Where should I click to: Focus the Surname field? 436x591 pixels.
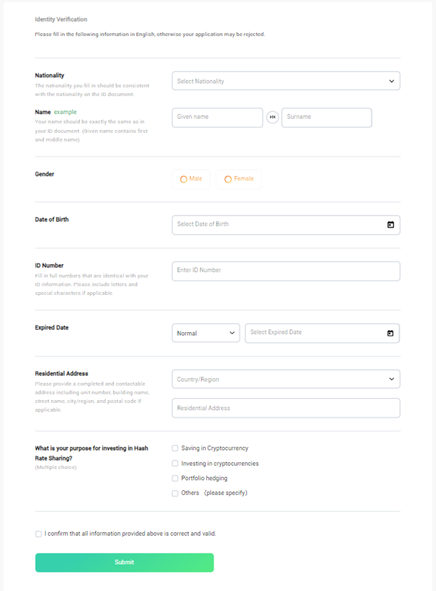click(327, 118)
